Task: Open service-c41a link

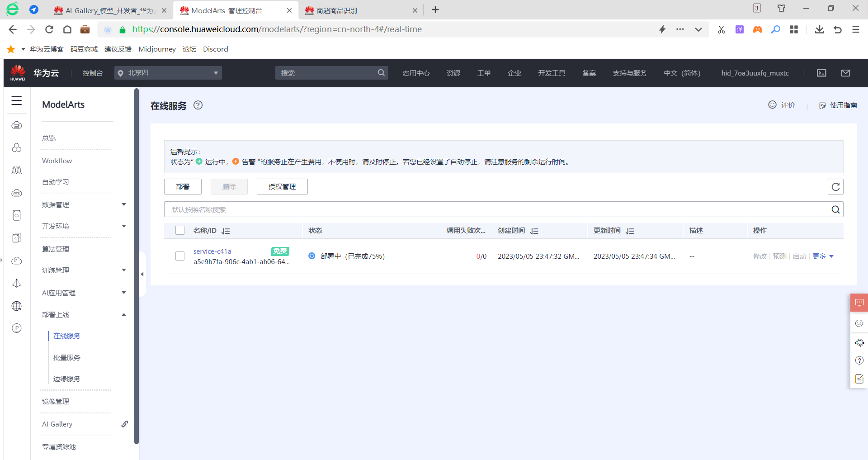Action: tap(212, 251)
